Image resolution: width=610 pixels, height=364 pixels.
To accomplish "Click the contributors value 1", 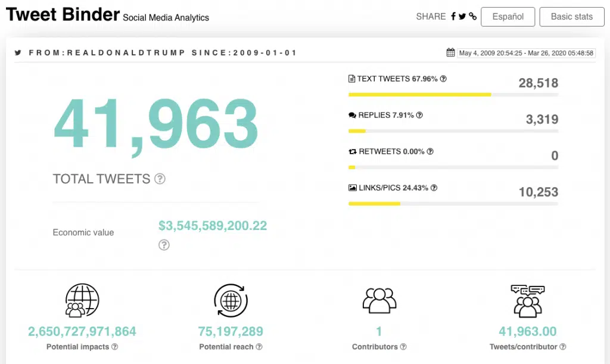I will pos(379,331).
